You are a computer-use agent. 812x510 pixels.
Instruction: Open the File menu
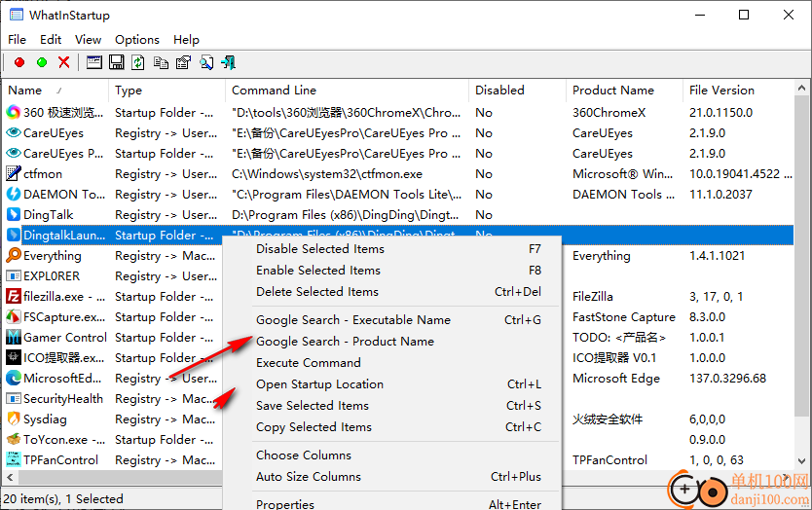pos(18,39)
